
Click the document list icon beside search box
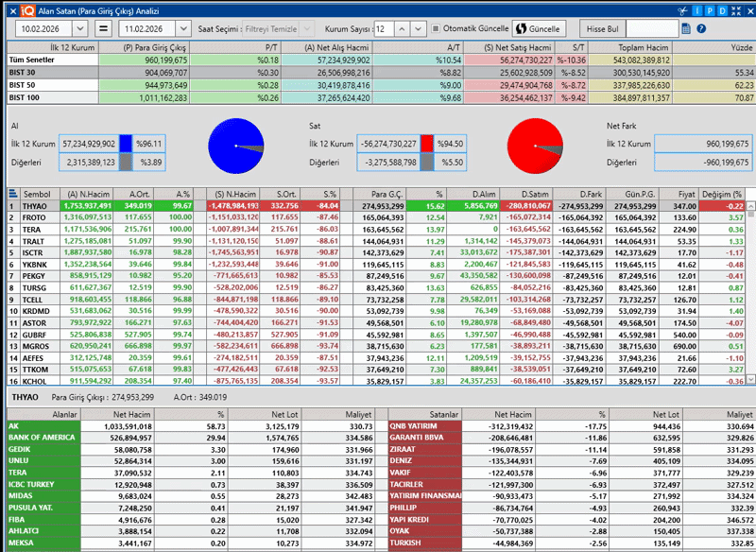[x=687, y=29]
